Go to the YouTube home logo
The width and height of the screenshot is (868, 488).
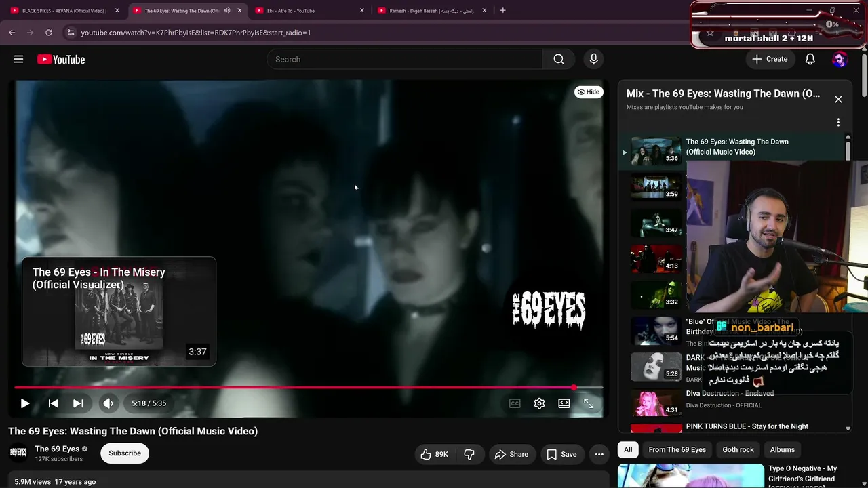point(61,59)
